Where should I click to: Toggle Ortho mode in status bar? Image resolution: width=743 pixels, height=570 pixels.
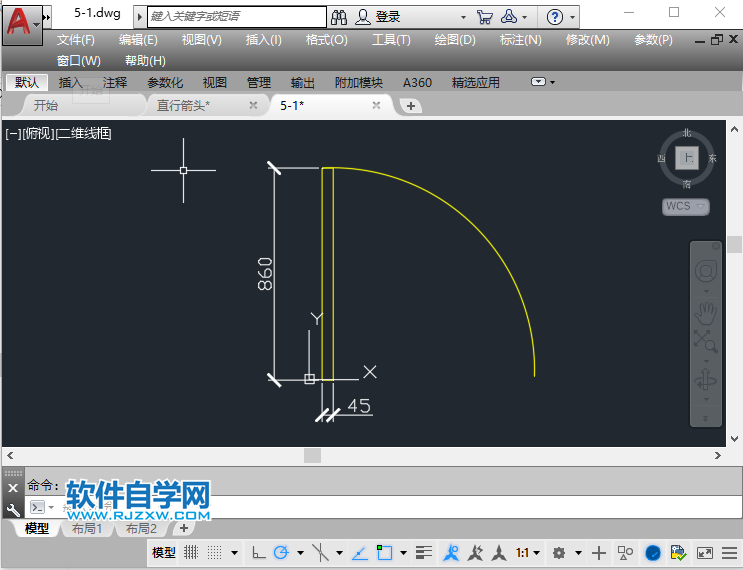click(x=259, y=552)
